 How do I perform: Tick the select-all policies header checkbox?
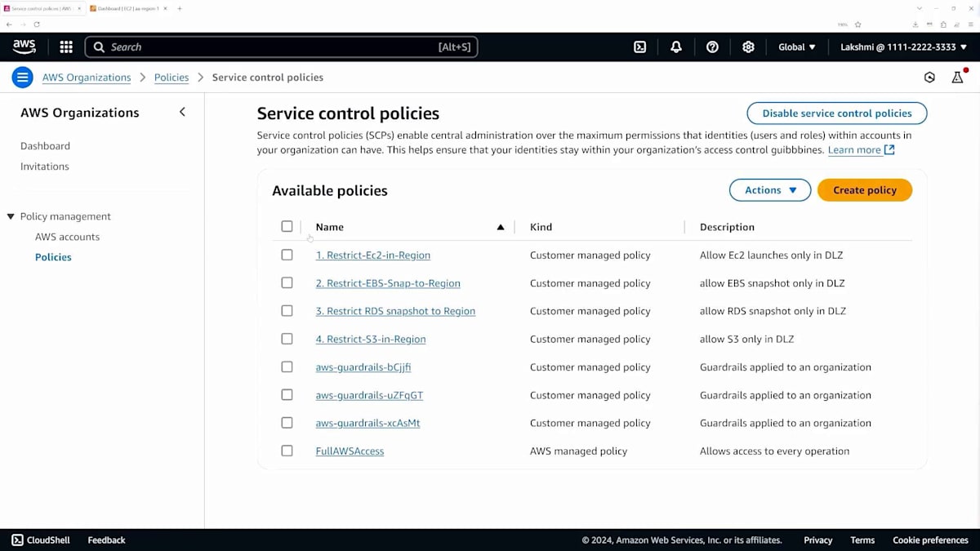click(x=287, y=226)
